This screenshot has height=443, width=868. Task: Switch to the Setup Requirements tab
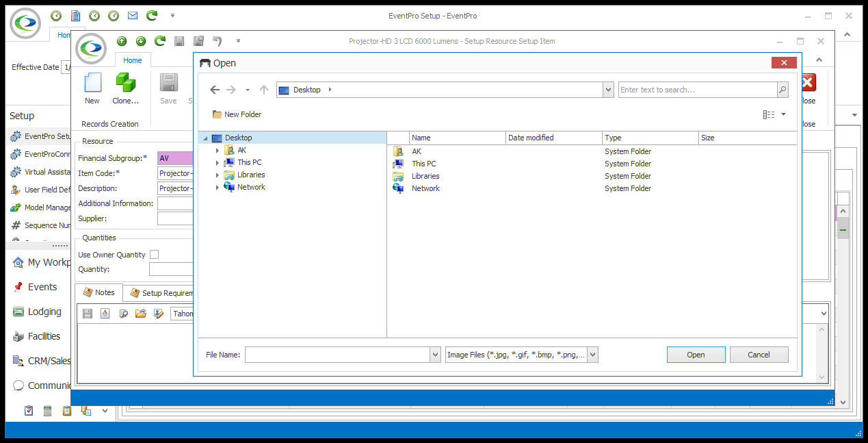pos(160,293)
